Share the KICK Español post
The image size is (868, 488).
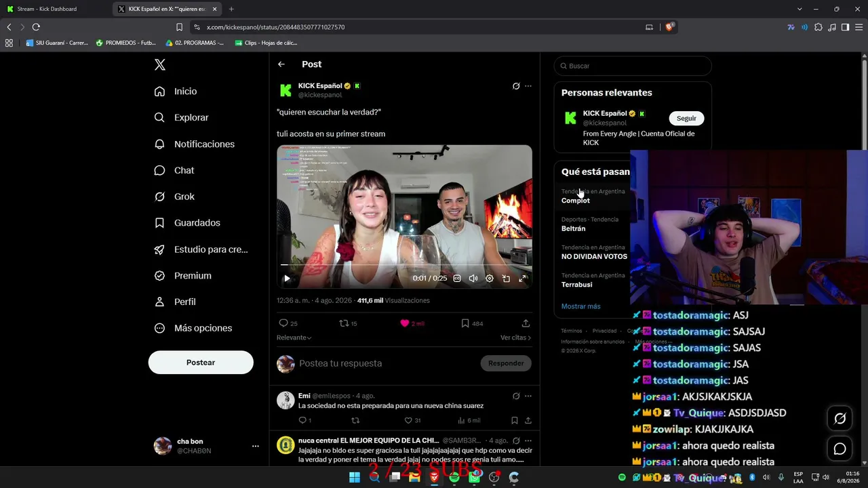526,323
